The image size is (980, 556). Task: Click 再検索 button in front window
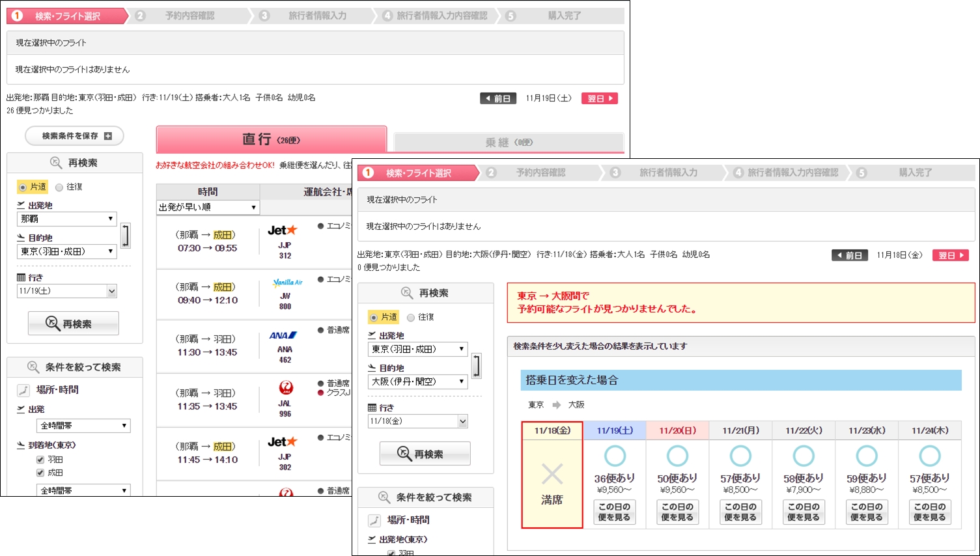[x=425, y=454]
